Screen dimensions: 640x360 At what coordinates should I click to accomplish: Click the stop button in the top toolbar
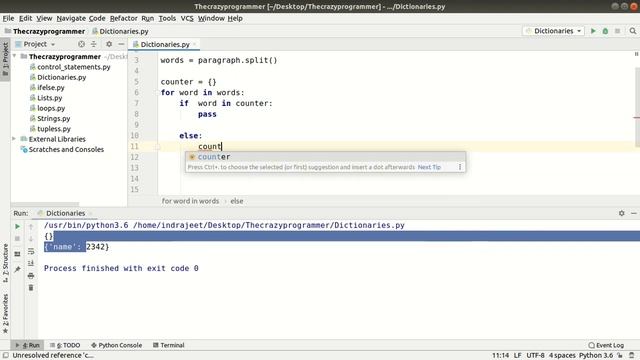tap(618, 31)
